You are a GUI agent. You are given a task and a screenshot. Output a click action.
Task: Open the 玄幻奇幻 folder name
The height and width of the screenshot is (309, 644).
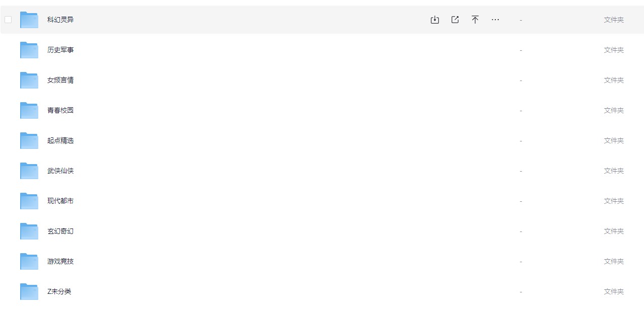pos(60,231)
